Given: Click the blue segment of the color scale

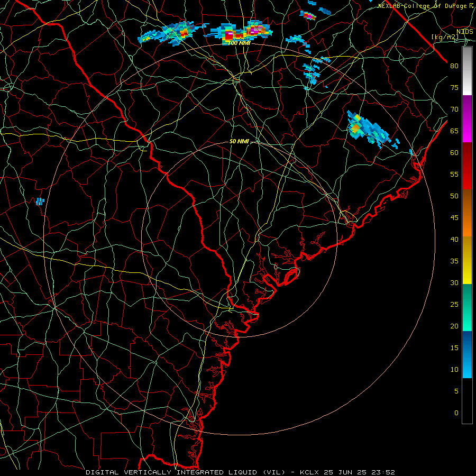Looking at the screenshot, I should (x=467, y=354).
